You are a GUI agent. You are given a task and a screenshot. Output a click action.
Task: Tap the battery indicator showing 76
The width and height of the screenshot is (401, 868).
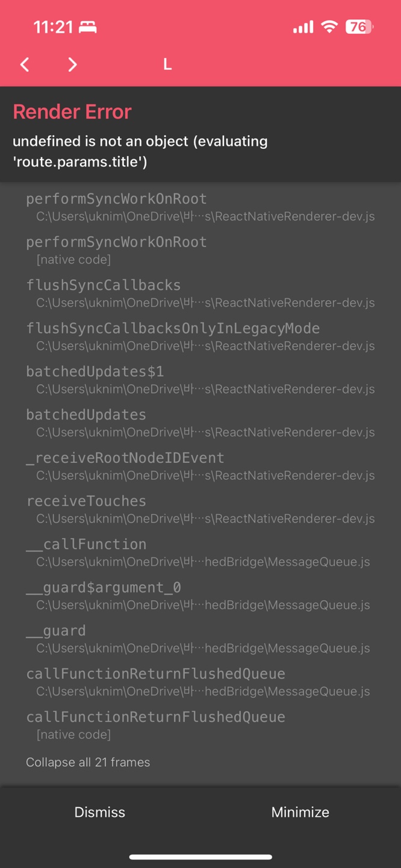[359, 27]
